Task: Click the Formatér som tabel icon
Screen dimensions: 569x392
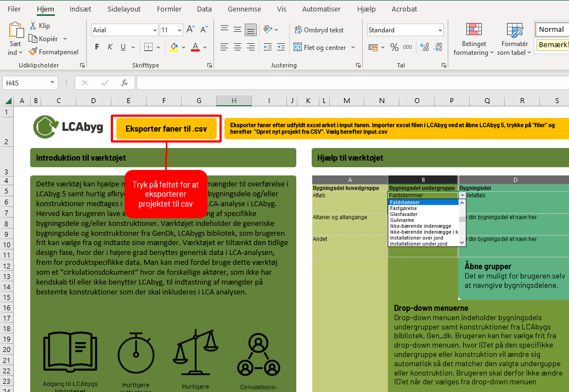Action: [514, 30]
